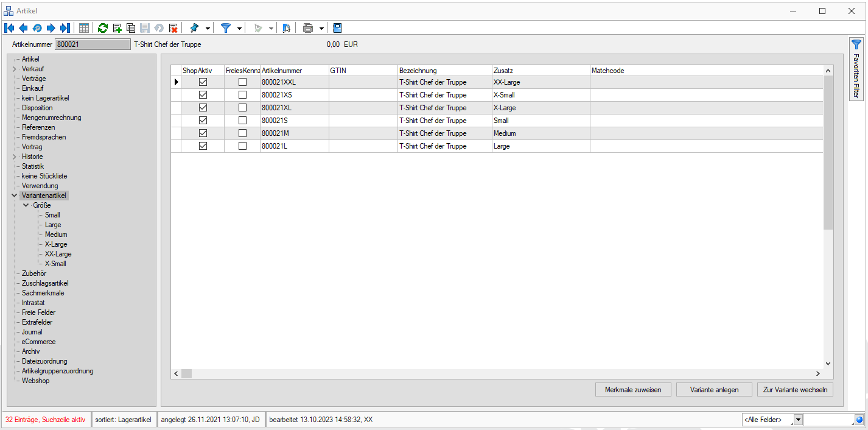868x430 pixels.
Task: Create a new record via toolbar icon
Action: [x=117, y=28]
